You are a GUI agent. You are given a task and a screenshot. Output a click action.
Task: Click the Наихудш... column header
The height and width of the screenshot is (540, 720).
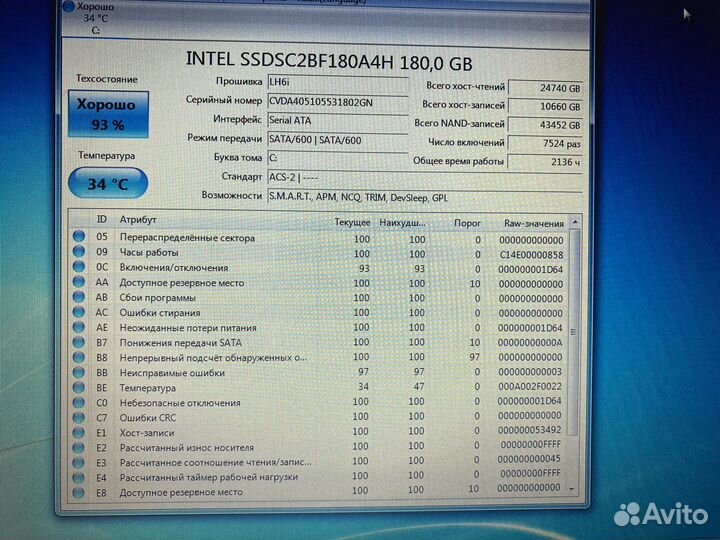(x=402, y=223)
